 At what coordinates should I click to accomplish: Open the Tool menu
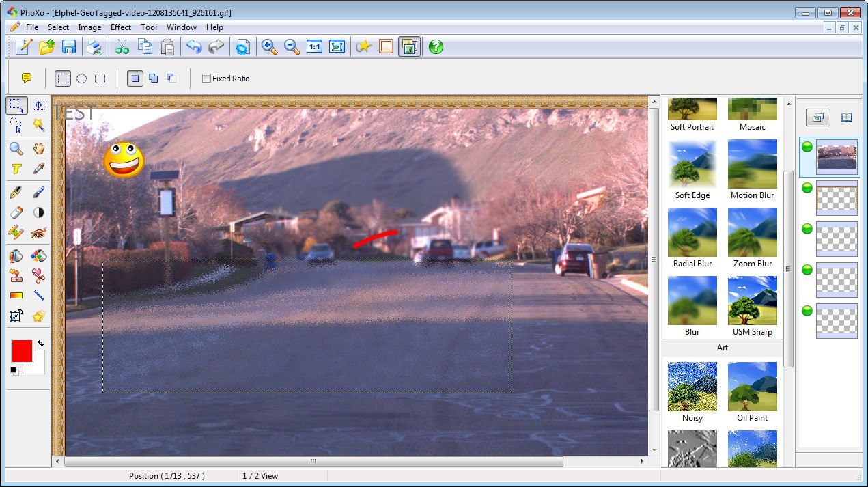[149, 27]
